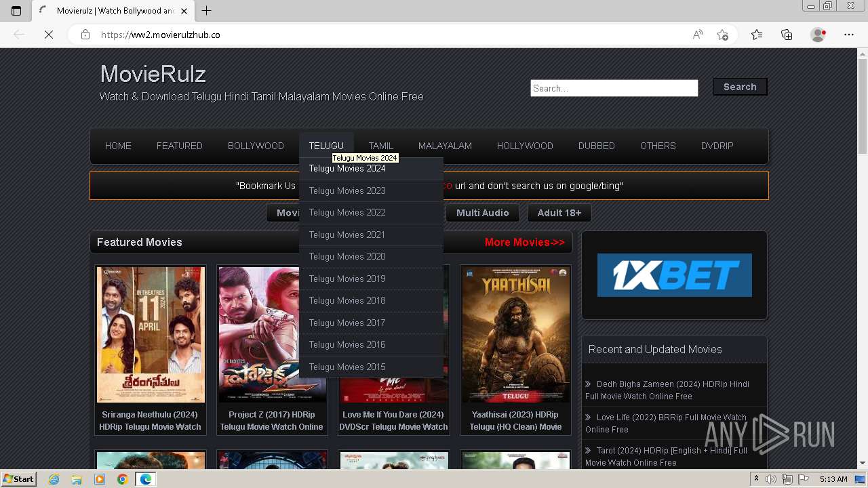Select Telugu Movies 2024 from dropdown
This screenshot has width=868, height=488.
[371, 169]
